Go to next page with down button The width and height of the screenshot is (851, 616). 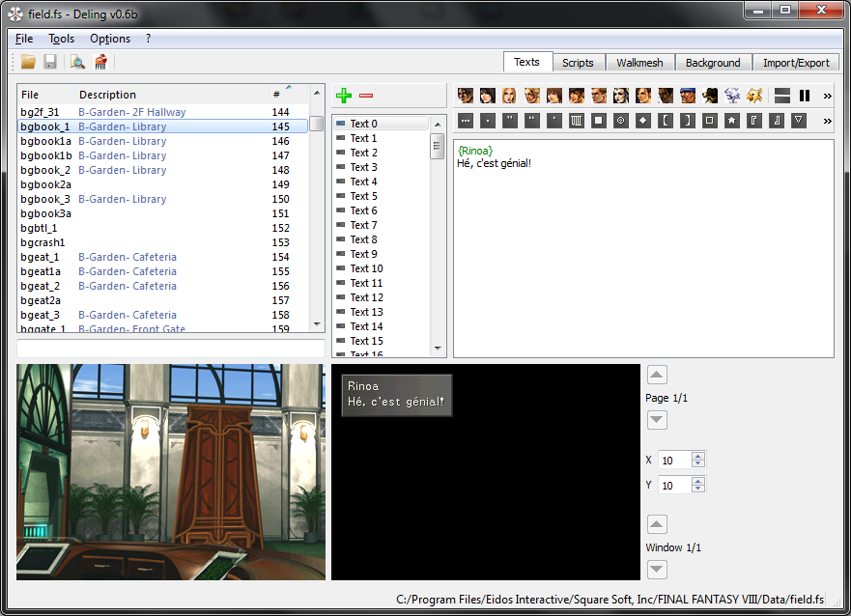click(x=657, y=420)
